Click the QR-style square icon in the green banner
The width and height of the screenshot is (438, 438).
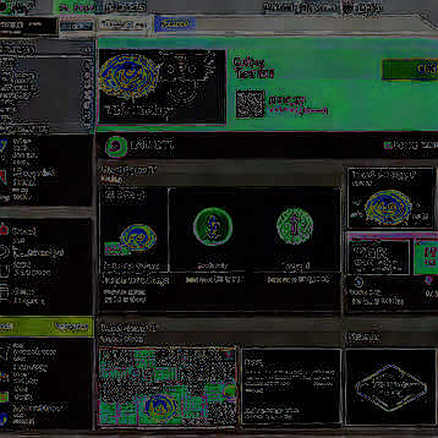(250, 104)
